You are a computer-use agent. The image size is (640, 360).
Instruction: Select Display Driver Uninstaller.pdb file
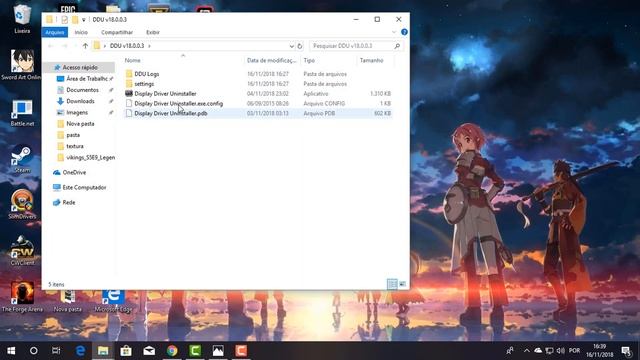[171, 113]
